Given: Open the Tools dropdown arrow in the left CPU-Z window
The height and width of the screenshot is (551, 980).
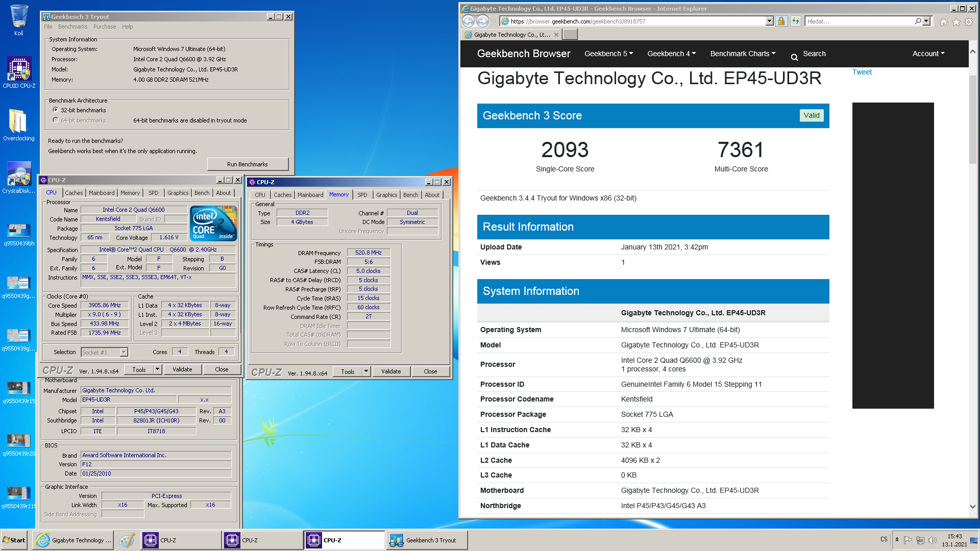Looking at the screenshot, I should [157, 369].
